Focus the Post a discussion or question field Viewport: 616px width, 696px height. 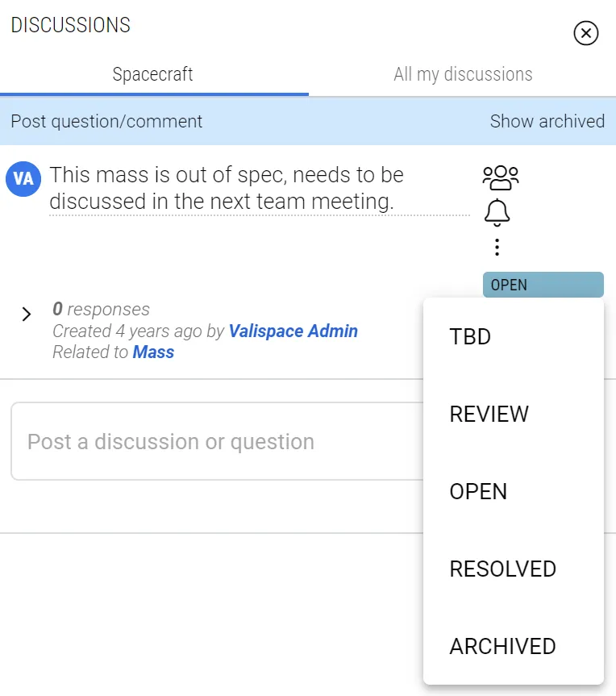(218, 441)
